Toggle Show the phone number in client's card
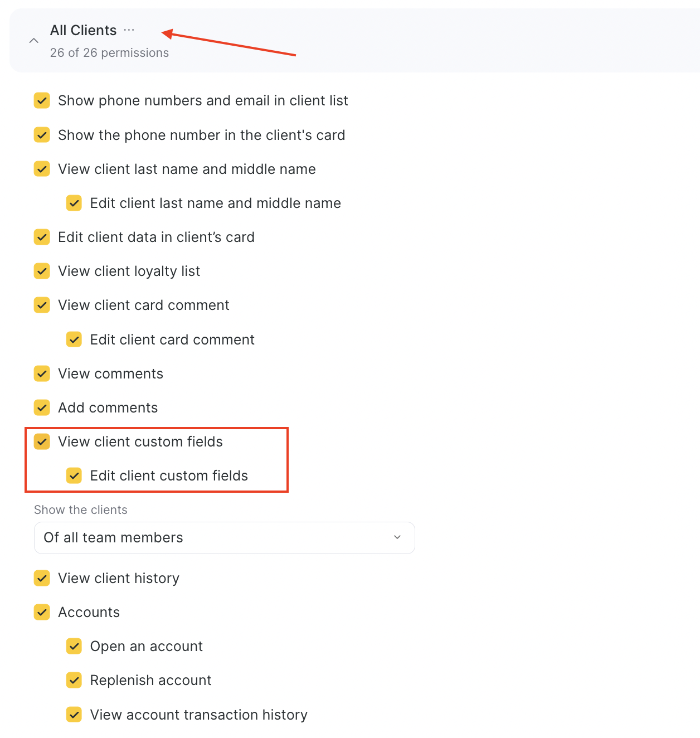The width and height of the screenshot is (700, 738). tap(42, 135)
